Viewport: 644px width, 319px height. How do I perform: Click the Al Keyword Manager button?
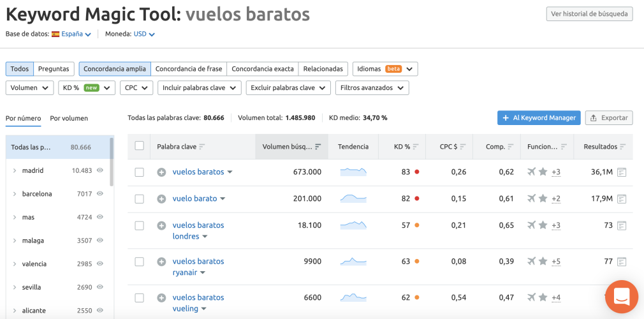[x=539, y=118]
